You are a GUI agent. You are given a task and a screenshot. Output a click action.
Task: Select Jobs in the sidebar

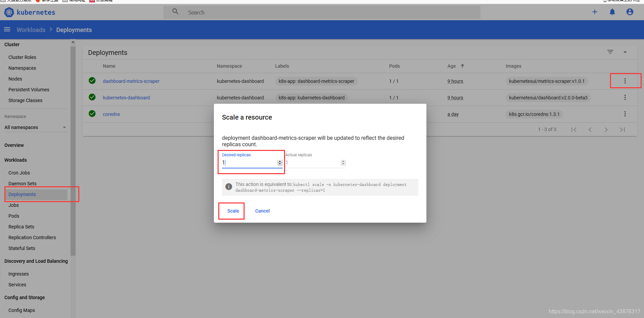pyautogui.click(x=13, y=205)
